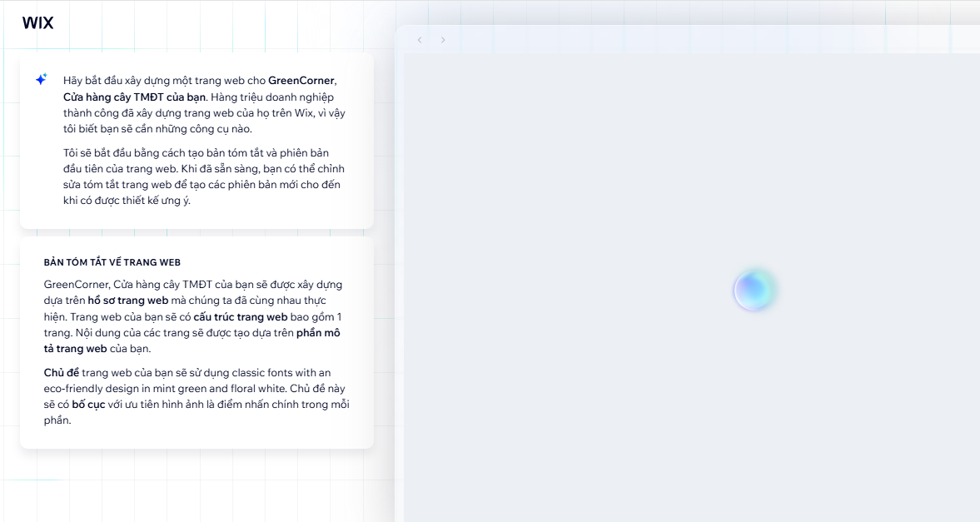The width and height of the screenshot is (980, 522).
Task: Click the bold 'Chủ đề' word
Action: (x=61, y=373)
